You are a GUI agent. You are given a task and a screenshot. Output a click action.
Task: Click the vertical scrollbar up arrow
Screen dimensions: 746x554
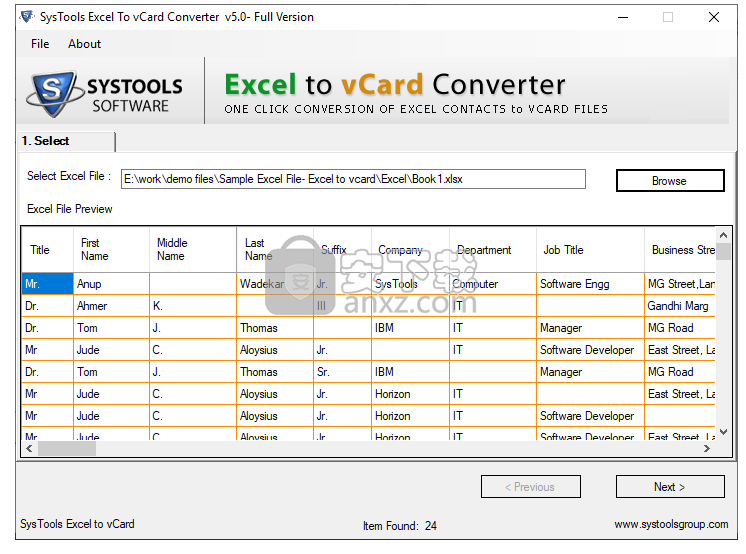pyautogui.click(x=723, y=235)
